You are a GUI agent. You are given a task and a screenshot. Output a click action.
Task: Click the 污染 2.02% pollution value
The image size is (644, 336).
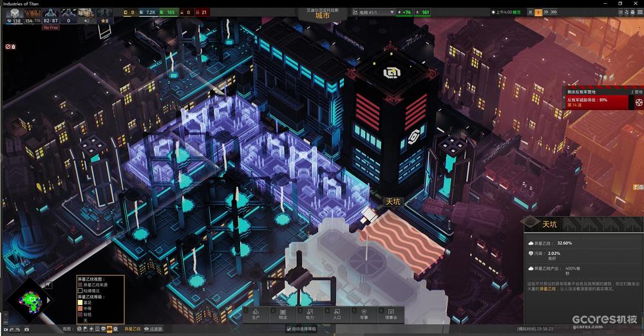tap(554, 254)
